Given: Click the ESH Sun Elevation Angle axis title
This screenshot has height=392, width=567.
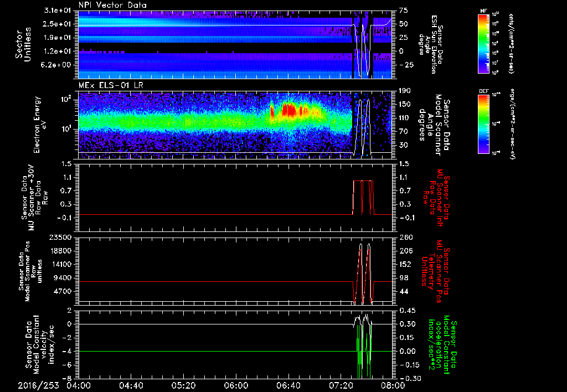Looking at the screenshot, I should click(430, 44).
